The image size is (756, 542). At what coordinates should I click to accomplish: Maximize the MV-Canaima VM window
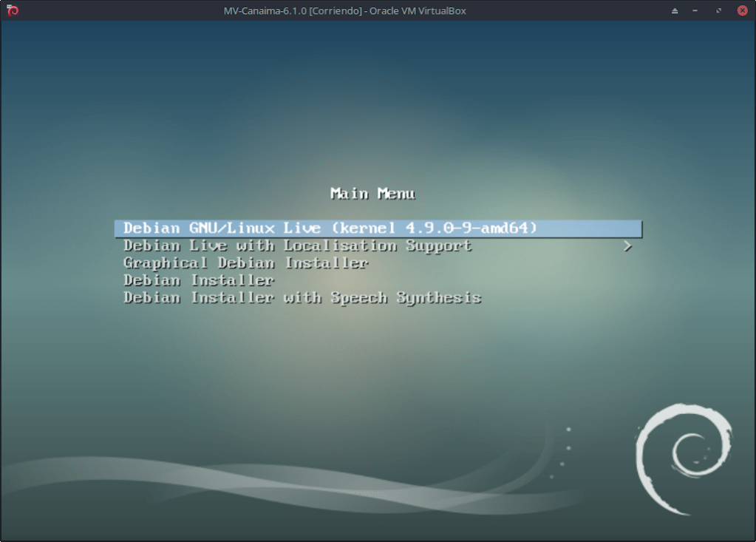tap(719, 11)
